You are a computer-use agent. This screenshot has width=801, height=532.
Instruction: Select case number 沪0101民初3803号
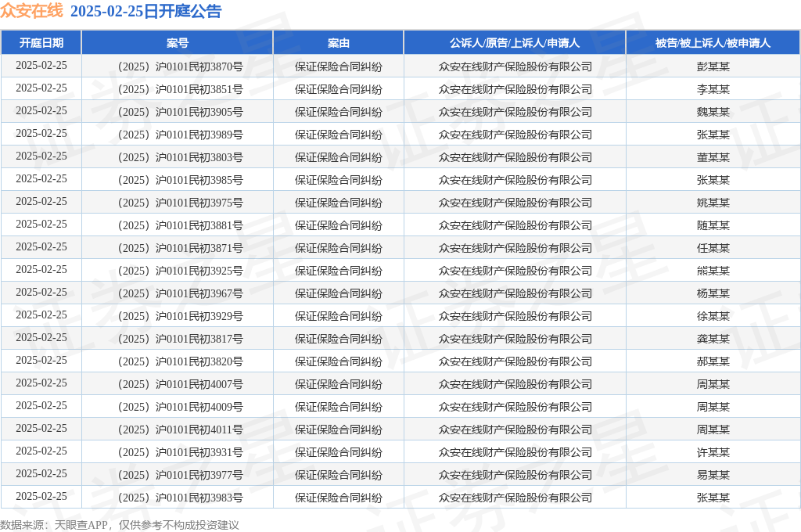(x=181, y=157)
